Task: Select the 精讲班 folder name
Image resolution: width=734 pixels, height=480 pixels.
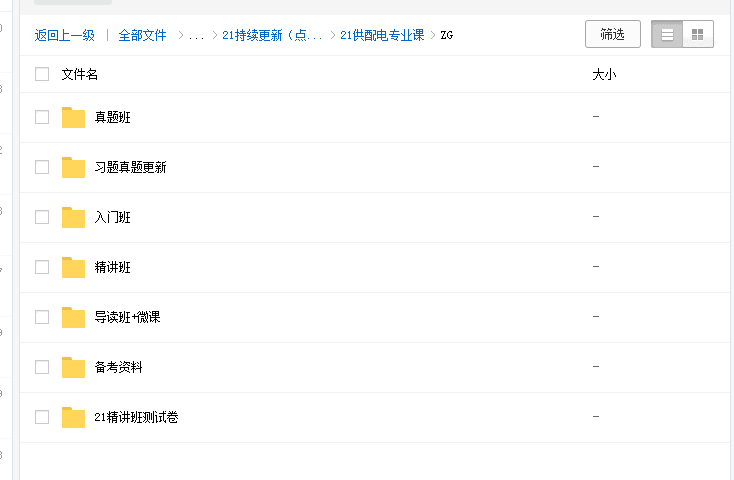Action: point(112,267)
